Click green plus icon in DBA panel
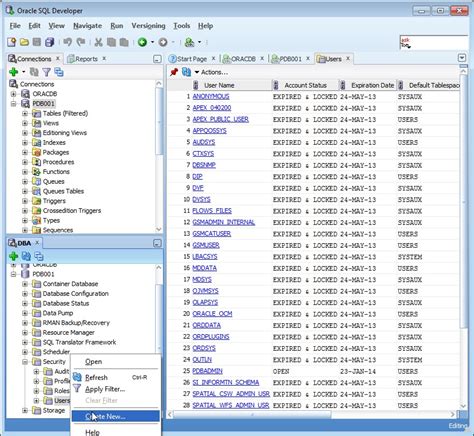 [14, 256]
